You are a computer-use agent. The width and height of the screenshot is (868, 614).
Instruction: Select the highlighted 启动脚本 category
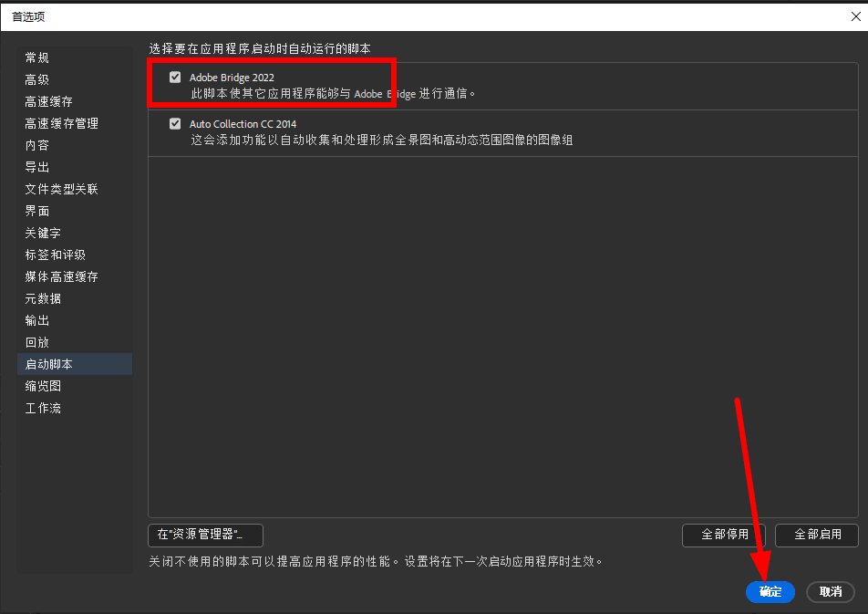tap(75, 364)
